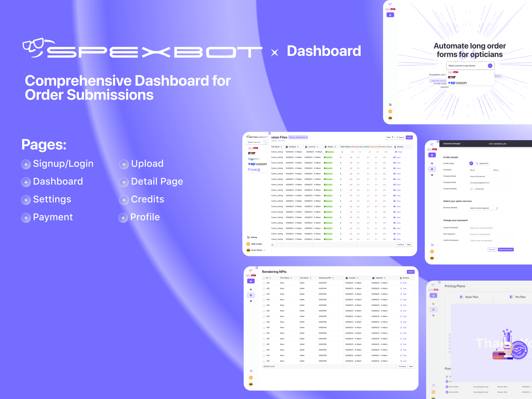
Task: Switch to the Basic Plan tab
Action: pyautogui.click(x=469, y=297)
